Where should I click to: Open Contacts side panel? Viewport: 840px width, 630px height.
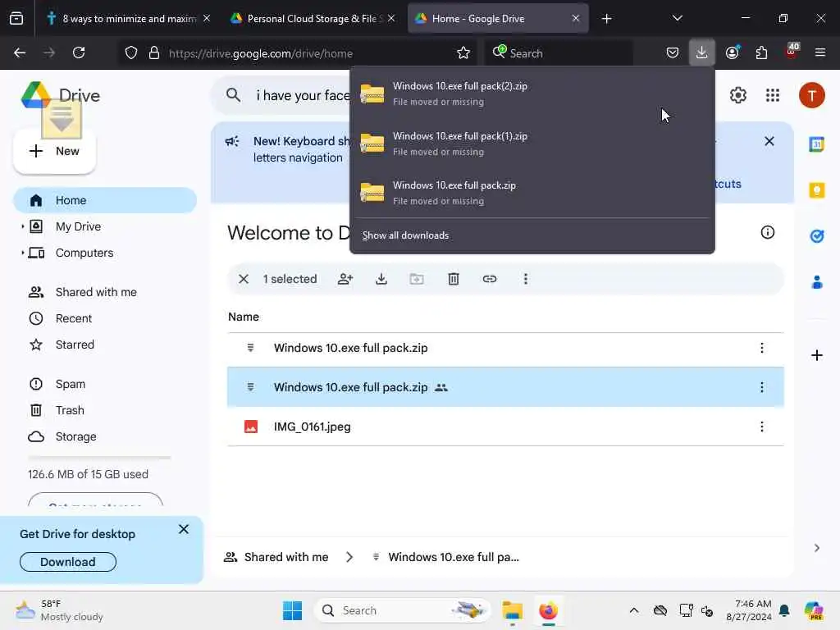(x=816, y=282)
